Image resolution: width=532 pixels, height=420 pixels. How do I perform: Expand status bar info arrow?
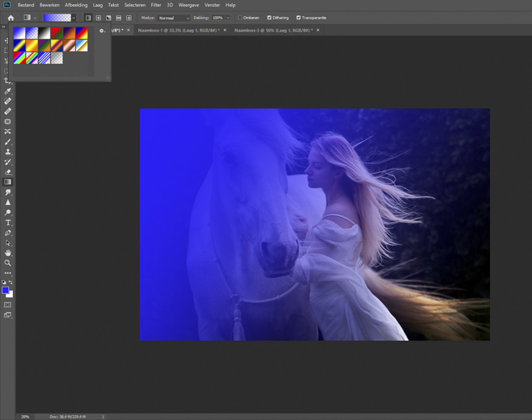[x=103, y=416]
